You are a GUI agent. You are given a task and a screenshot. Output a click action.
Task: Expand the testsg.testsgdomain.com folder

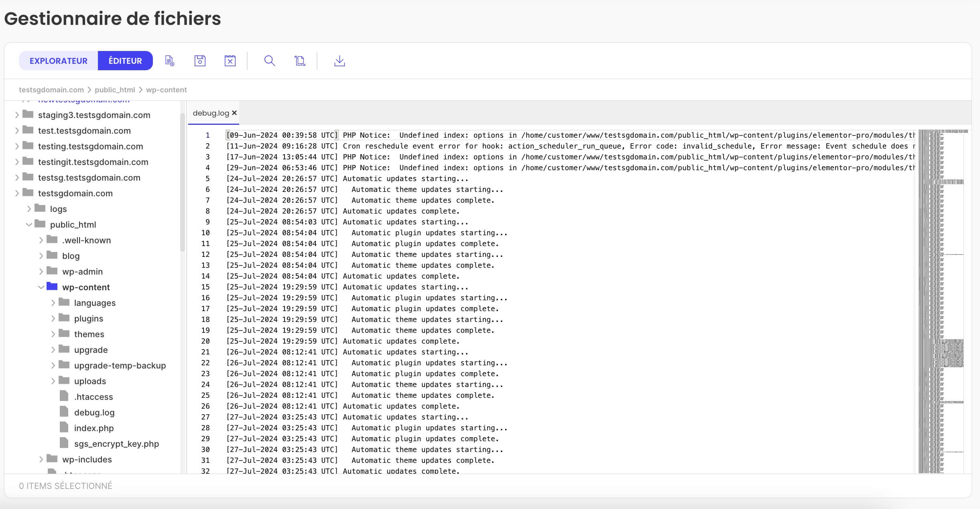(x=17, y=177)
